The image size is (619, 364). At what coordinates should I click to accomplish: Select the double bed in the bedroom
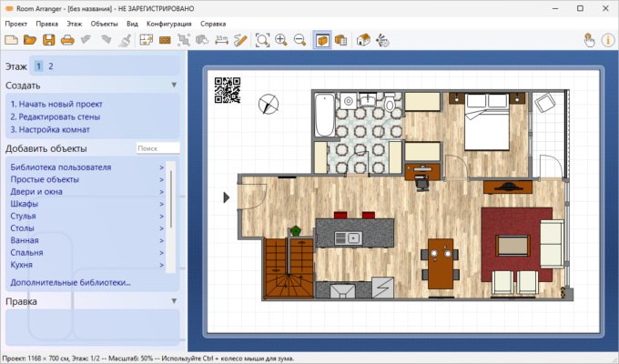point(487,122)
